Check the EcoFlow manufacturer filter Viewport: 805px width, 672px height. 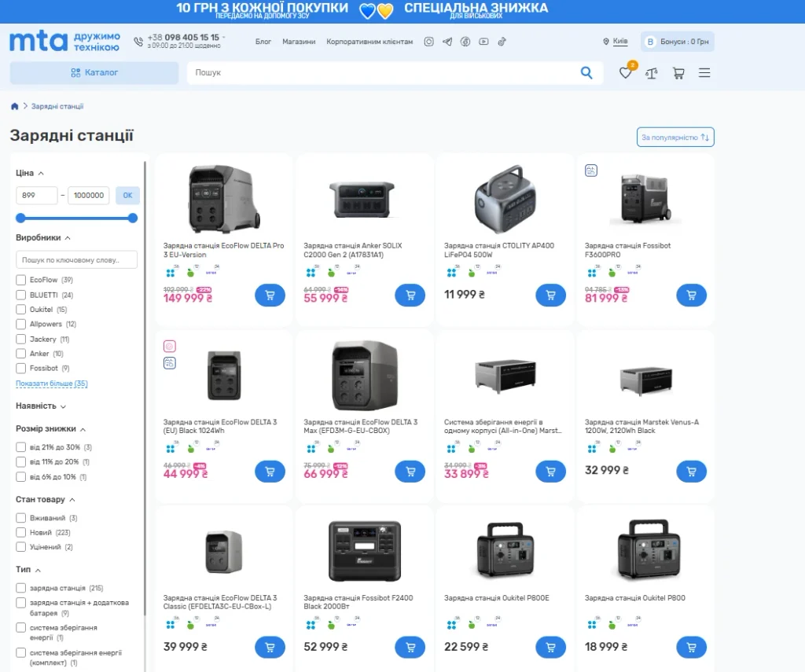(x=21, y=280)
